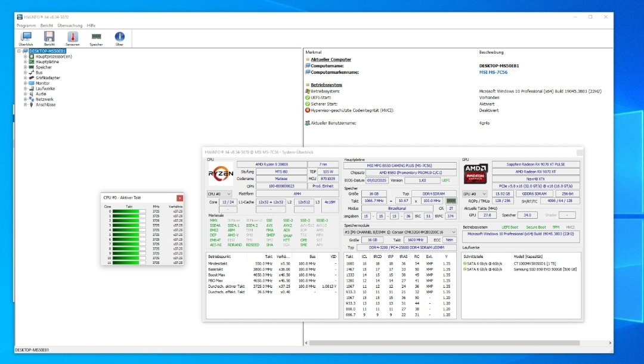Click the Boost Max row in Betriebspunkt table
Screen dimensions: 644x364
(273, 275)
